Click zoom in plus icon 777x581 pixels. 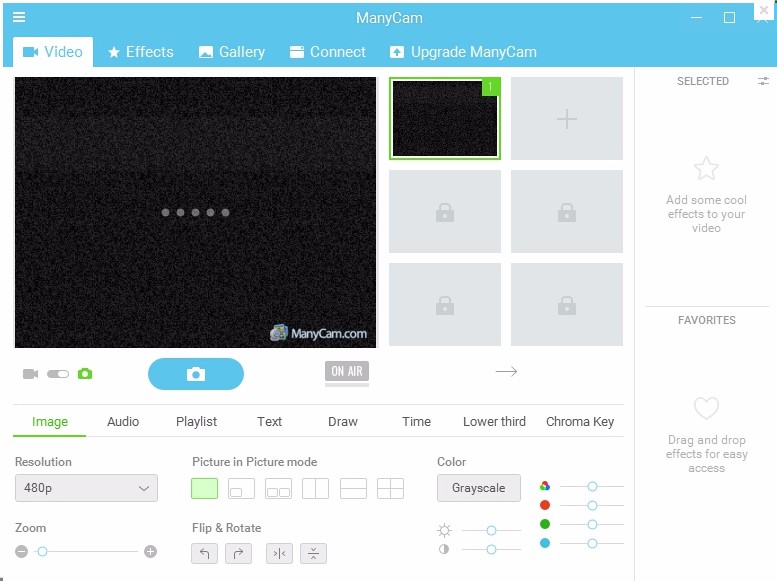151,551
